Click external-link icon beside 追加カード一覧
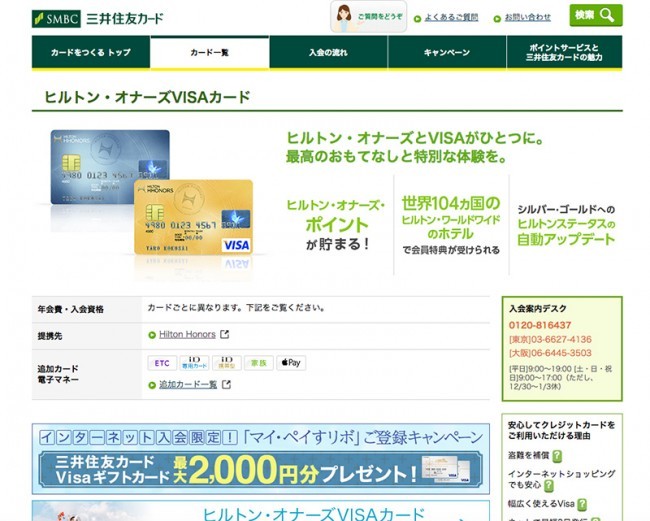 [x=226, y=385]
